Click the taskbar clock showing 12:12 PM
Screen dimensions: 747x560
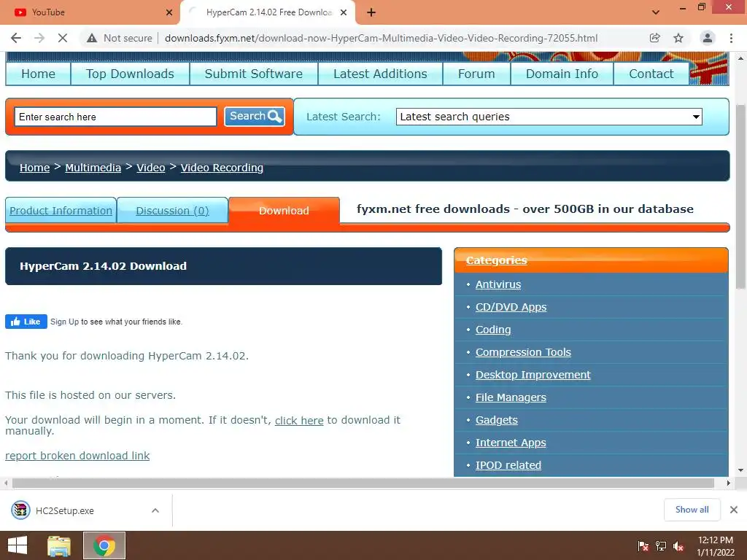[716, 546]
